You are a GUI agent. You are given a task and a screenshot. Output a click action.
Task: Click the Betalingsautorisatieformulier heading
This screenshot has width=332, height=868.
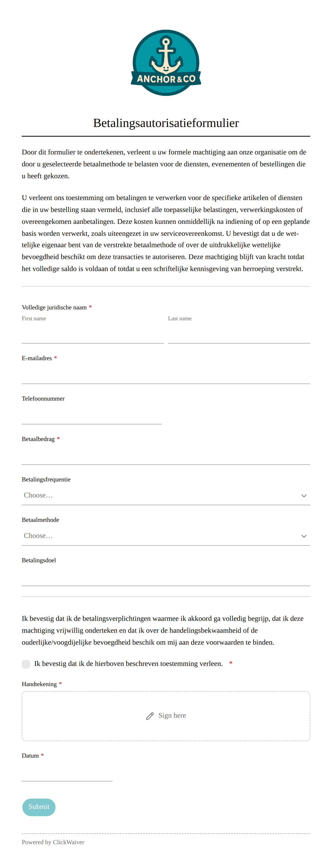(x=166, y=123)
